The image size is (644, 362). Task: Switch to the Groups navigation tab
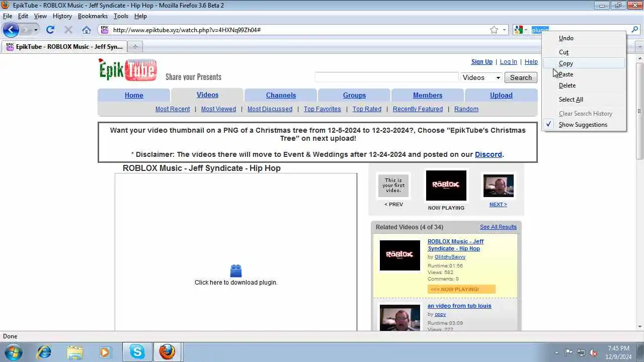click(x=354, y=95)
